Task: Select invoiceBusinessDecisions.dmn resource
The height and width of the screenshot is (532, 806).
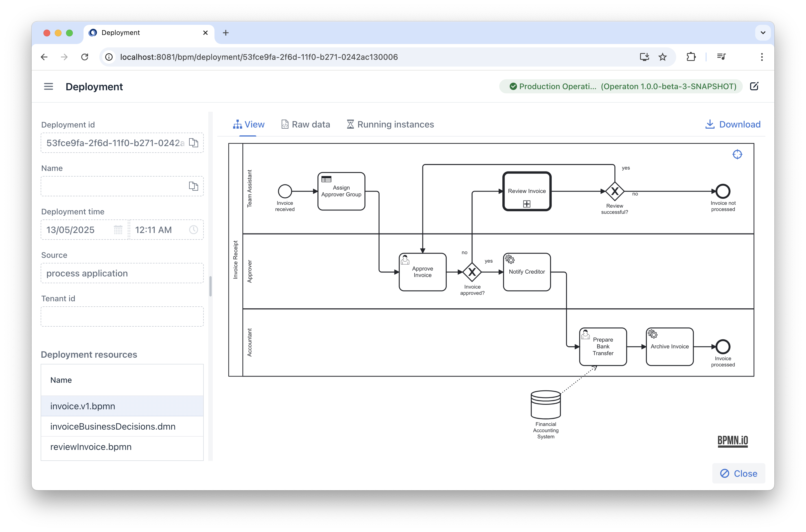Action: point(122,427)
